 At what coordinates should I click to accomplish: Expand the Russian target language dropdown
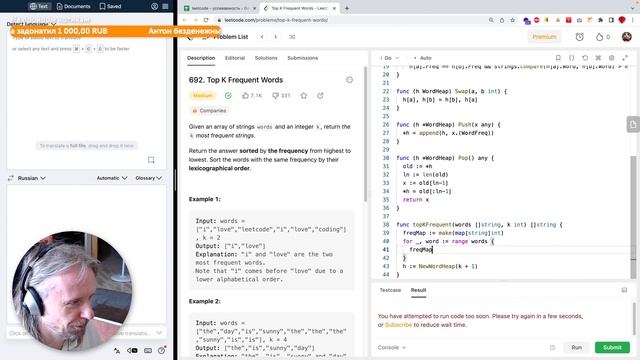point(32,178)
